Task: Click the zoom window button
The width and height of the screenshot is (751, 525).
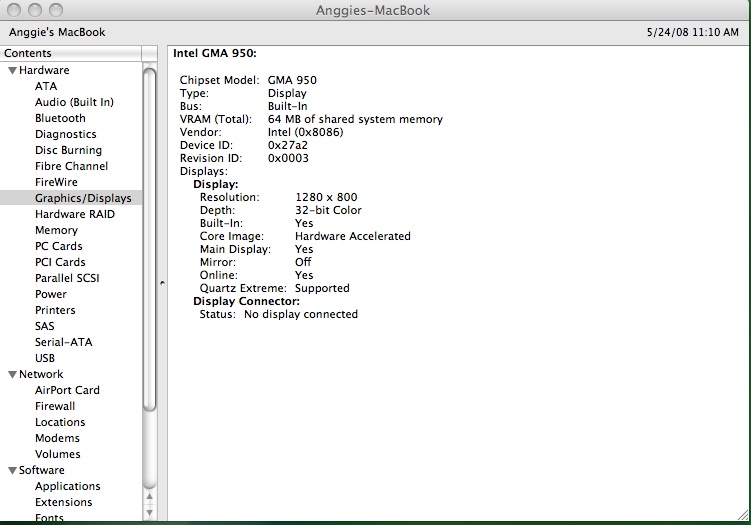Action: pos(56,10)
